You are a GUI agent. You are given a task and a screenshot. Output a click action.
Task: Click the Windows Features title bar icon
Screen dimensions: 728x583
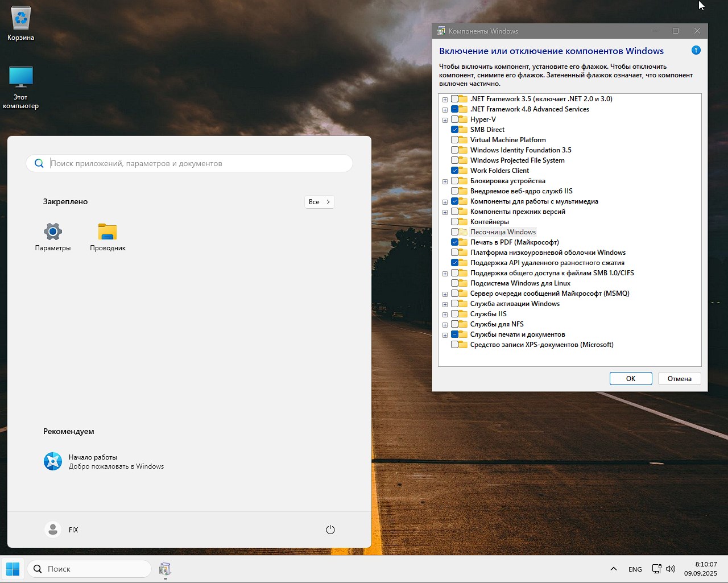click(441, 31)
